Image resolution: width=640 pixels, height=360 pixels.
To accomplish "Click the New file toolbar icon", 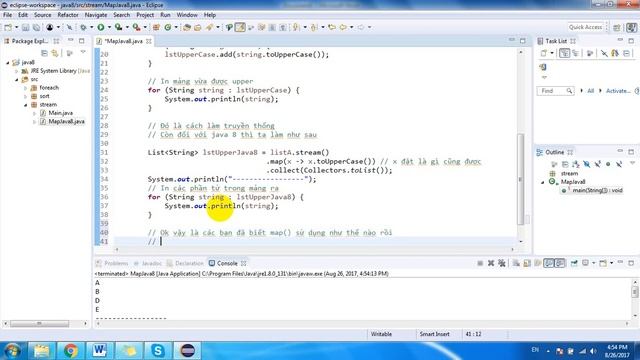I will click(7, 27).
